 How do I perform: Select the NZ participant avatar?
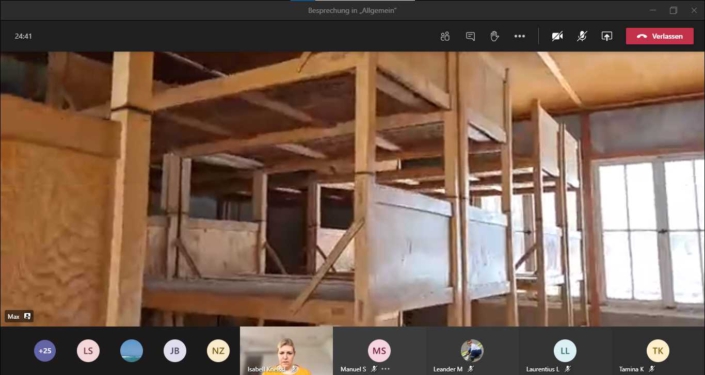click(218, 351)
